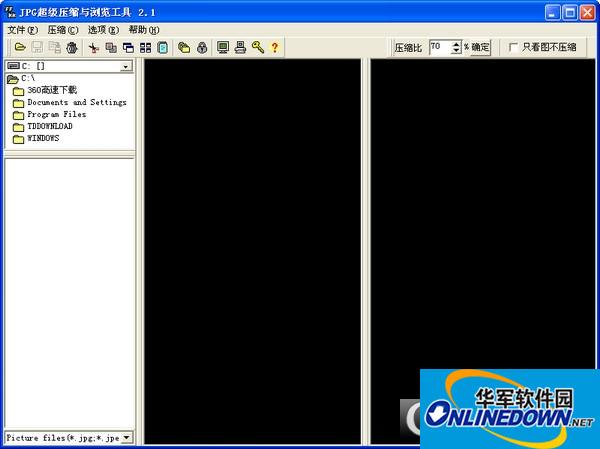Click the monitor screen icon
This screenshot has width=600, height=449.
click(x=223, y=47)
